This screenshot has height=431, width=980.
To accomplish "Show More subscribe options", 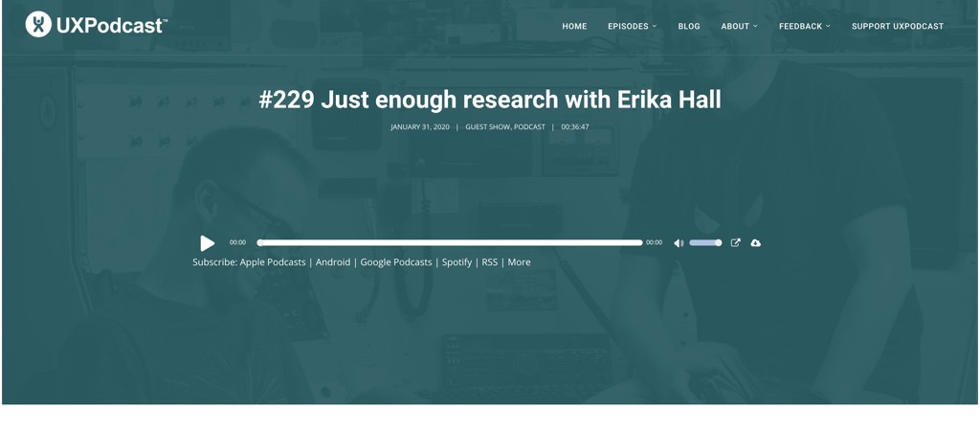I will (x=519, y=262).
